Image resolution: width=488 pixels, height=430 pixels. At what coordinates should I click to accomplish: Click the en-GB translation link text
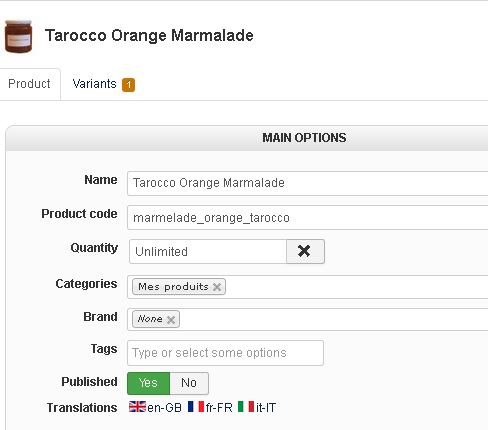[x=164, y=408]
